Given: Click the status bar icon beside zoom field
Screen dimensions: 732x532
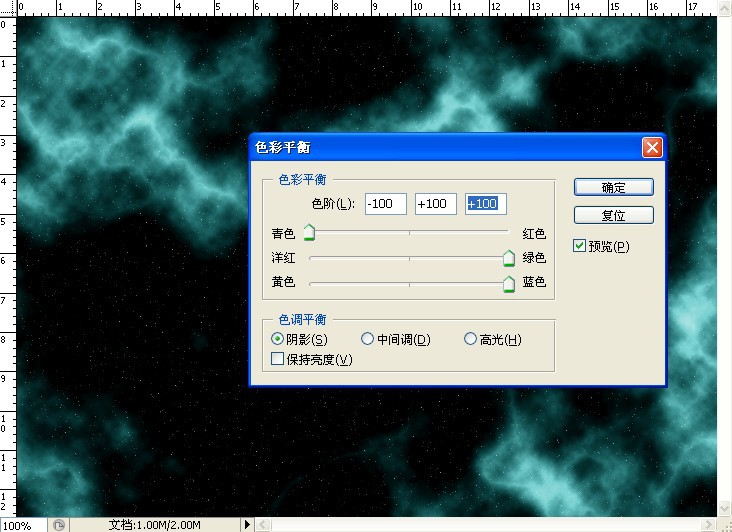Looking at the screenshot, I should click(59, 525).
